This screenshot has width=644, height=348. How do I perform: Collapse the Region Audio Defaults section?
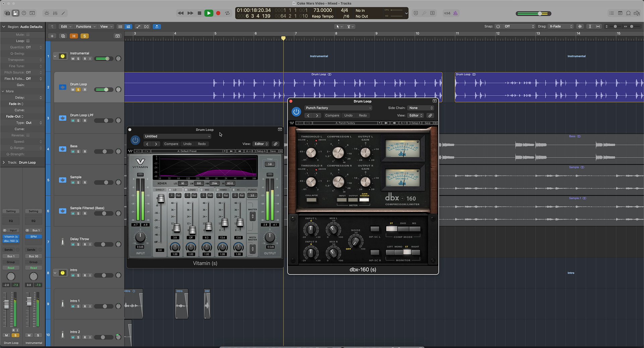[4, 27]
